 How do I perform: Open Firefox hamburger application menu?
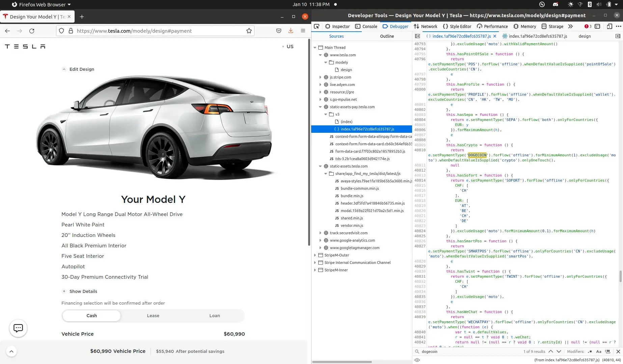click(x=303, y=31)
